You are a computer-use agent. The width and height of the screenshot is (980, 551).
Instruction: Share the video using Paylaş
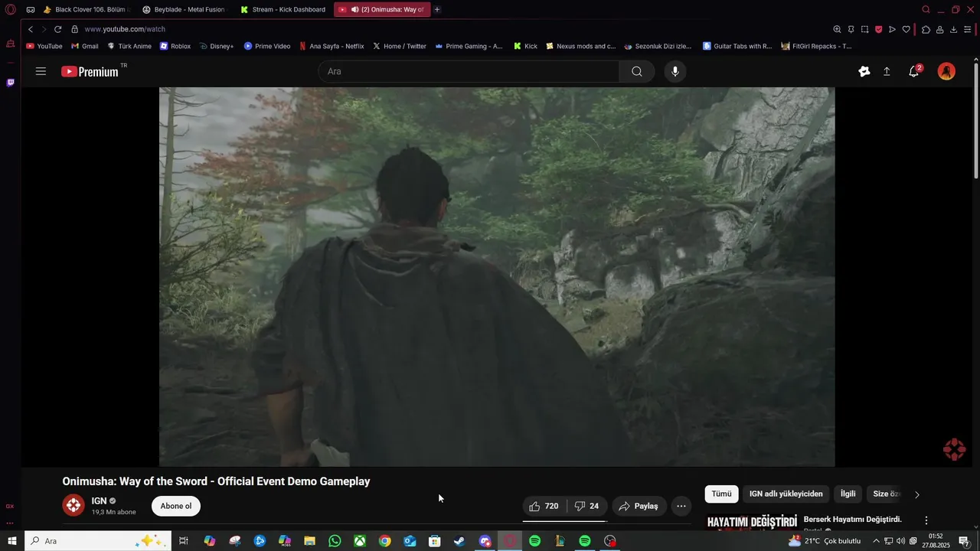(x=639, y=506)
